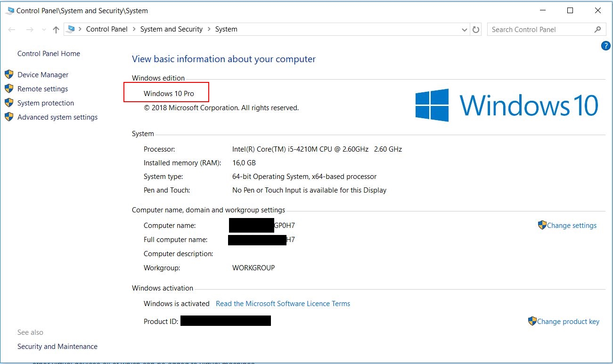Click the processor value Intel Core i5-4210M
This screenshot has height=364, width=613.
(x=317, y=149)
